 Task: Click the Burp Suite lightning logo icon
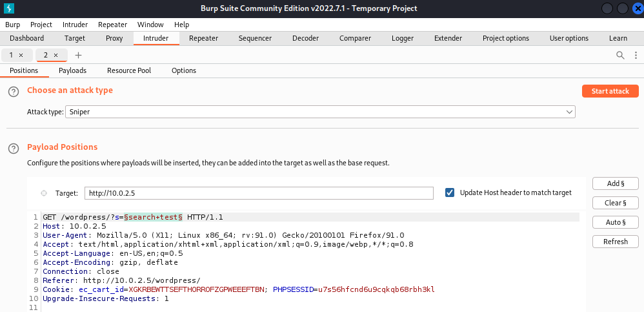click(x=8, y=8)
